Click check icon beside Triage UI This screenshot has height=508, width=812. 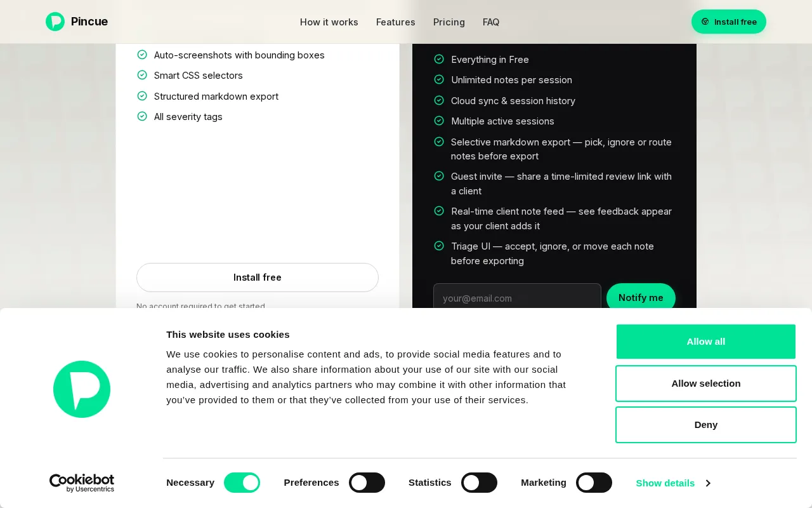(439, 246)
